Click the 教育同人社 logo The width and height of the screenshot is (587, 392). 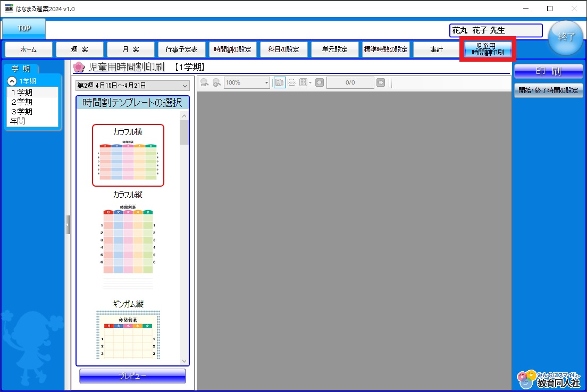tap(548, 379)
